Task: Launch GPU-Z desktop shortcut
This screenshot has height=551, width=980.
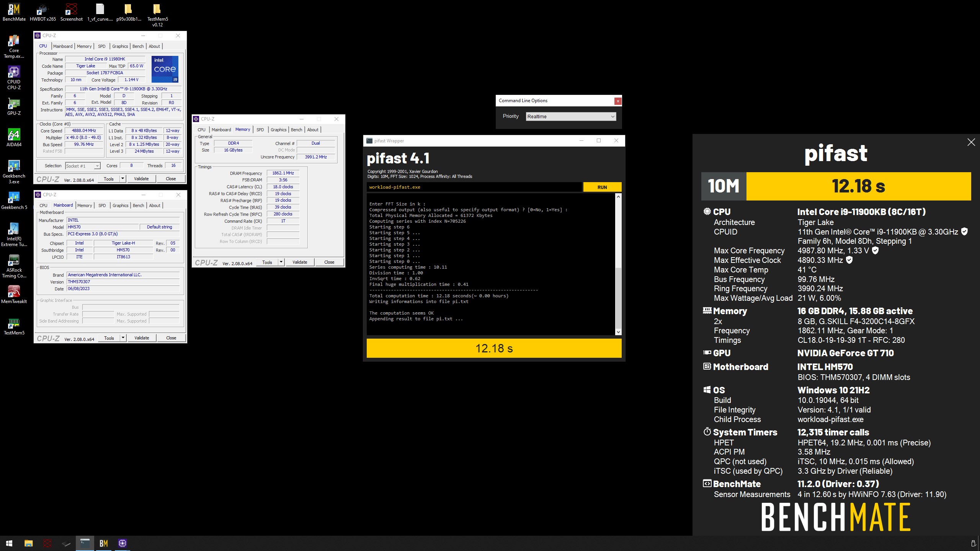Action: coord(14,106)
